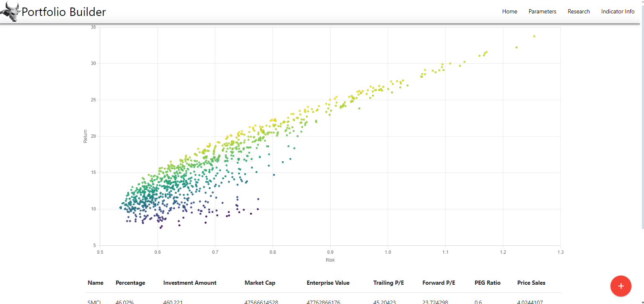
Task: Click the Forward P/E column header
Action: click(x=439, y=283)
